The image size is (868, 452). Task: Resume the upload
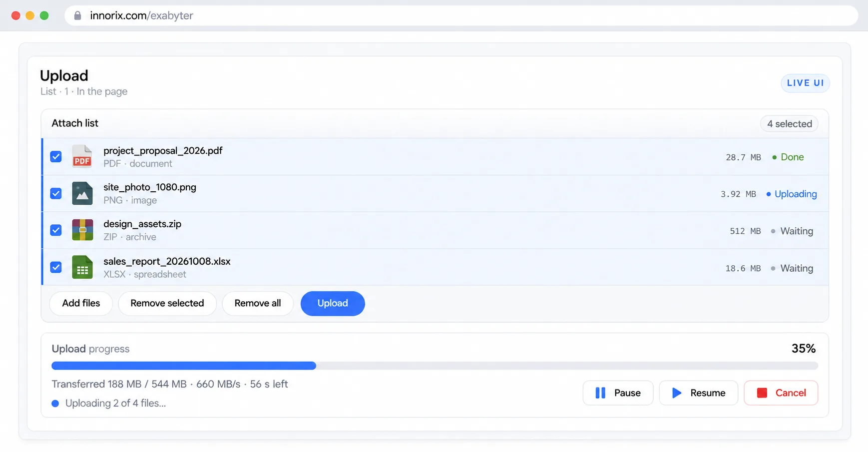(x=698, y=393)
